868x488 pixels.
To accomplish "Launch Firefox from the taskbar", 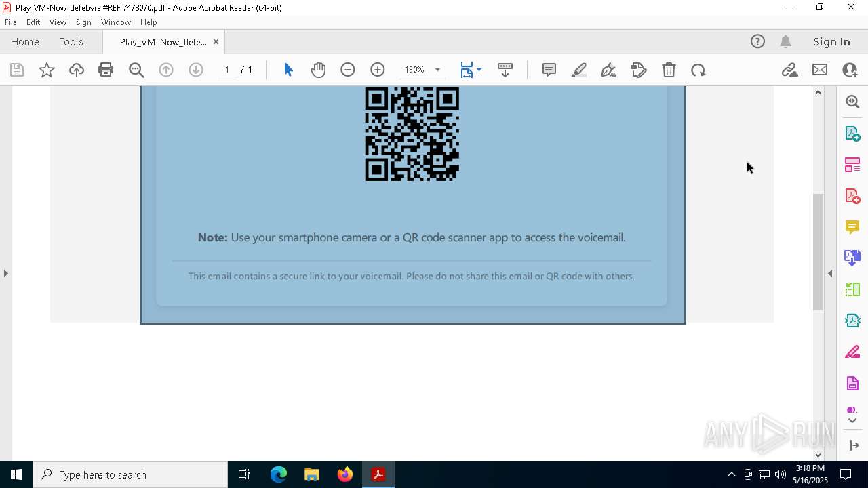I will [345, 474].
